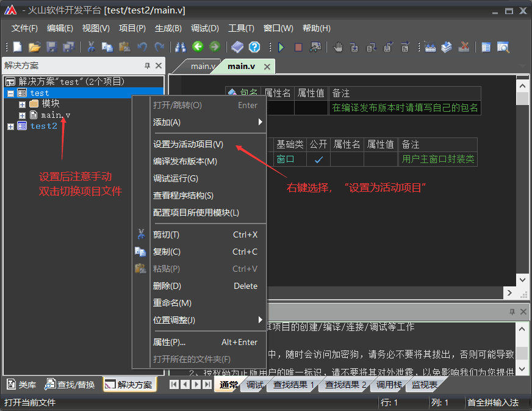
Task: Click 编译发布版本(M) in context menu
Action: click(185, 161)
